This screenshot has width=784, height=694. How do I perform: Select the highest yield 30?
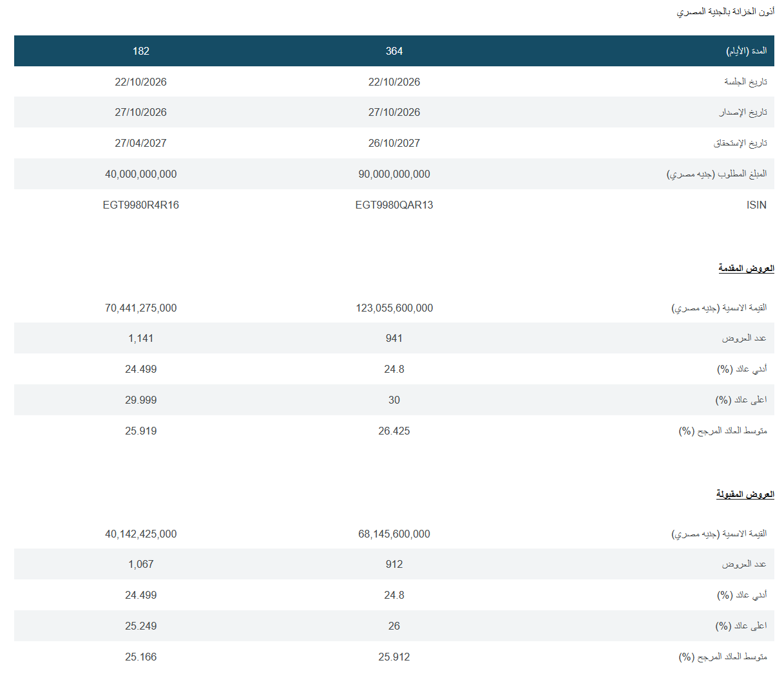pyautogui.click(x=394, y=400)
